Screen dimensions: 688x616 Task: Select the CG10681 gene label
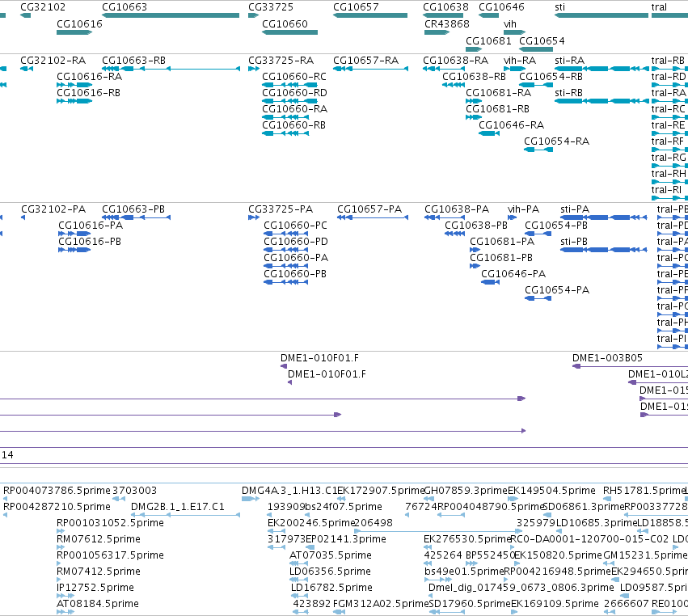click(x=488, y=41)
